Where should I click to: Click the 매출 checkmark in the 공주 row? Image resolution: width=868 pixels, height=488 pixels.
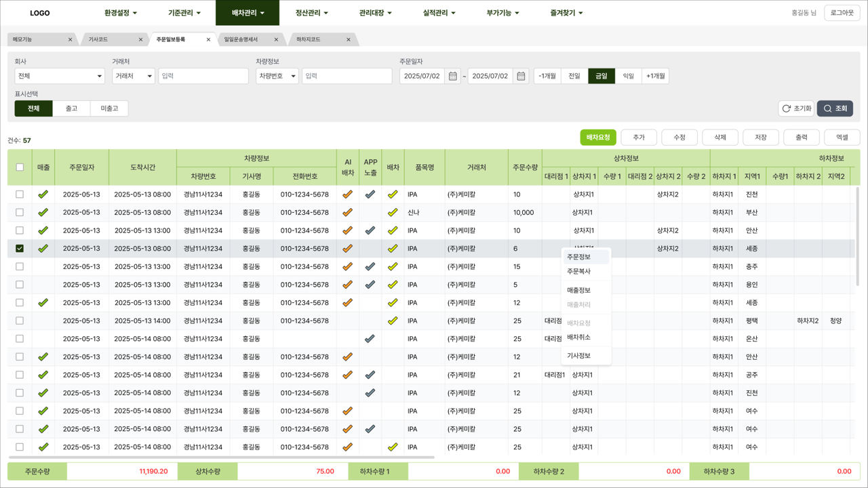[43, 375]
